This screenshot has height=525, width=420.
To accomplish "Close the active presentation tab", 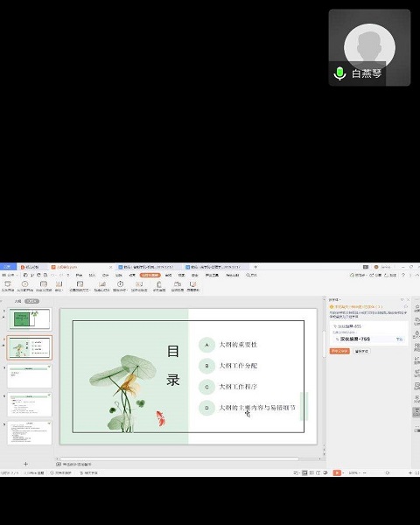I will tap(110, 267).
